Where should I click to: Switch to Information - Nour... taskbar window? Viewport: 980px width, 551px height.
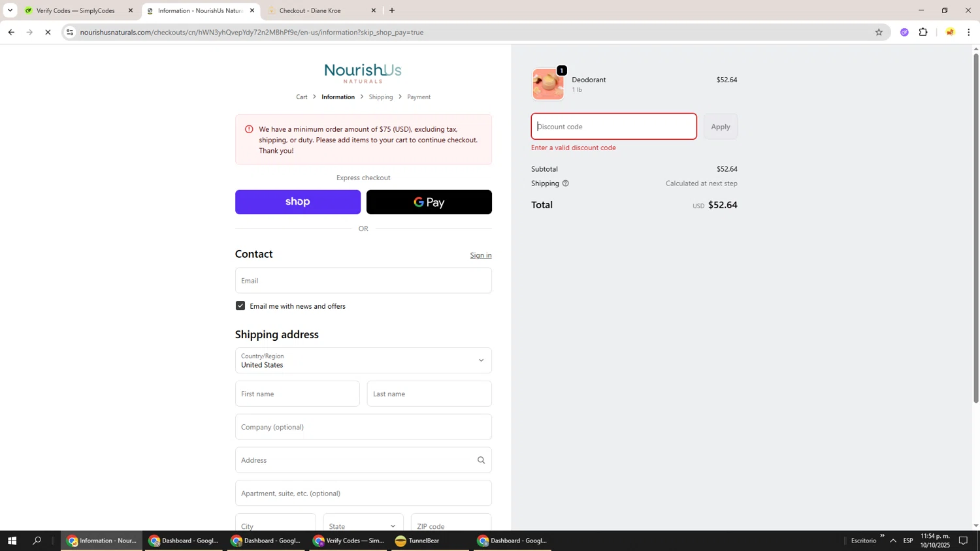point(102,541)
